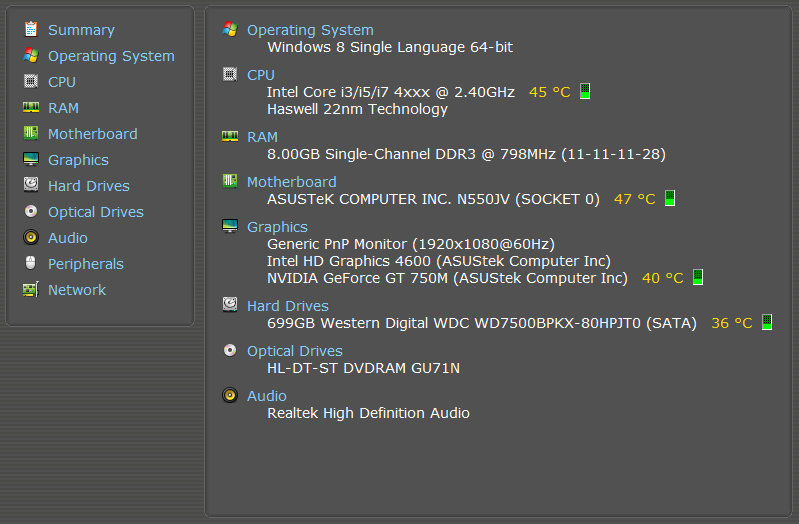The image size is (799, 524).
Task: Click 'Realtek High Definition Audio' text
Action: click(x=368, y=413)
